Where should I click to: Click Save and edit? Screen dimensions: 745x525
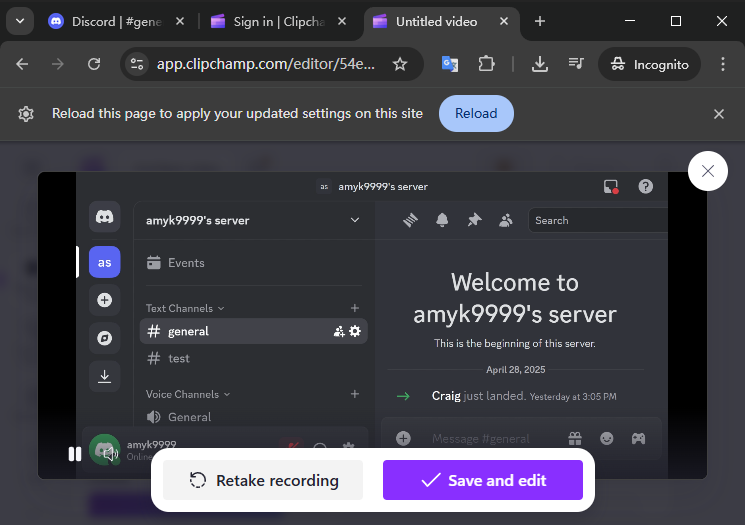483,480
